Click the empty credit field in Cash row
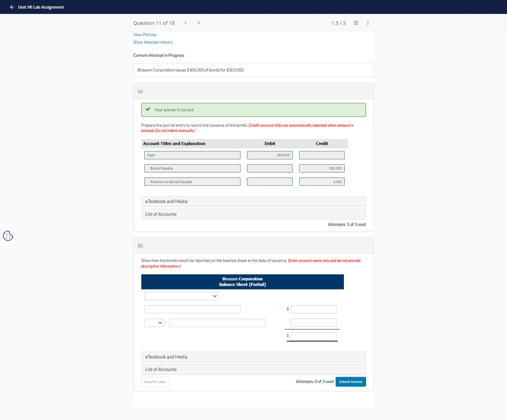Screen dimensions: 507x420 tap(322, 155)
